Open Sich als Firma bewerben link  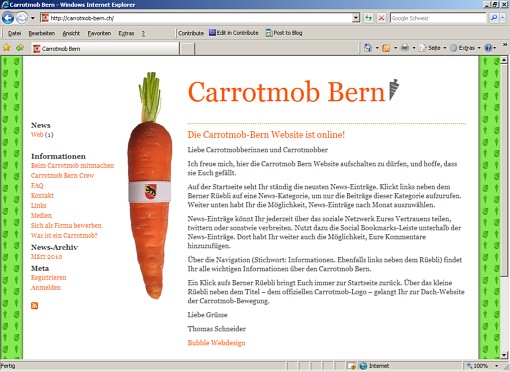[66, 225]
